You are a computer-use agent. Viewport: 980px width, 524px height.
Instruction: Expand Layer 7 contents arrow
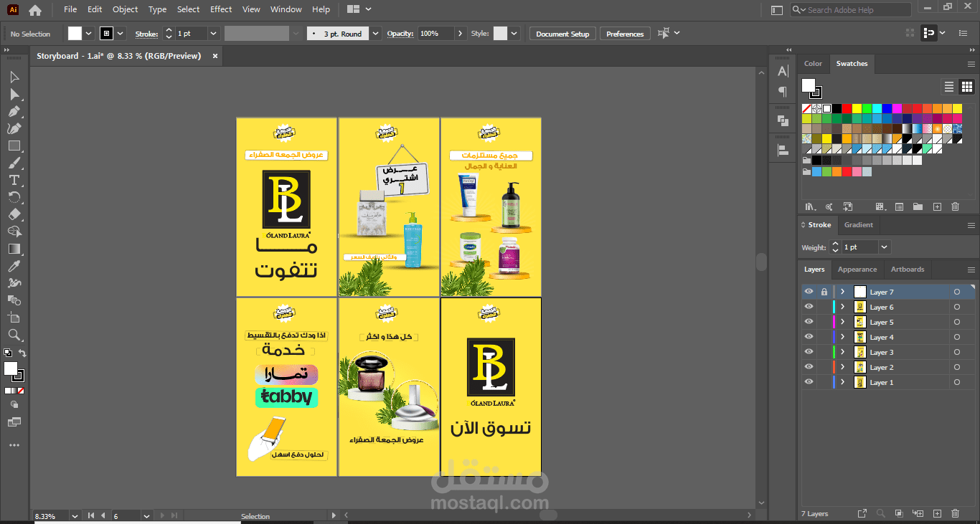pyautogui.click(x=842, y=292)
